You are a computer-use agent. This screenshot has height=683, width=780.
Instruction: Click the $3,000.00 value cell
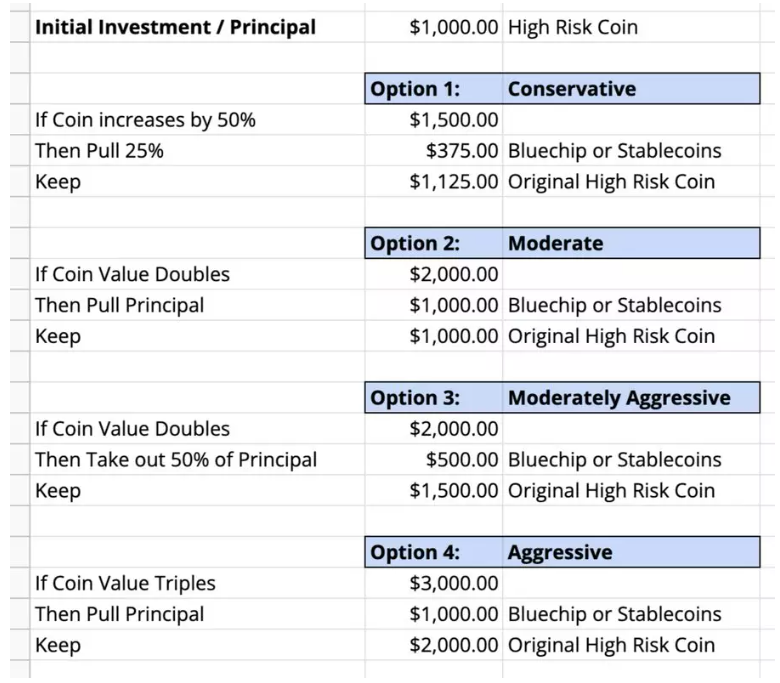click(433, 583)
